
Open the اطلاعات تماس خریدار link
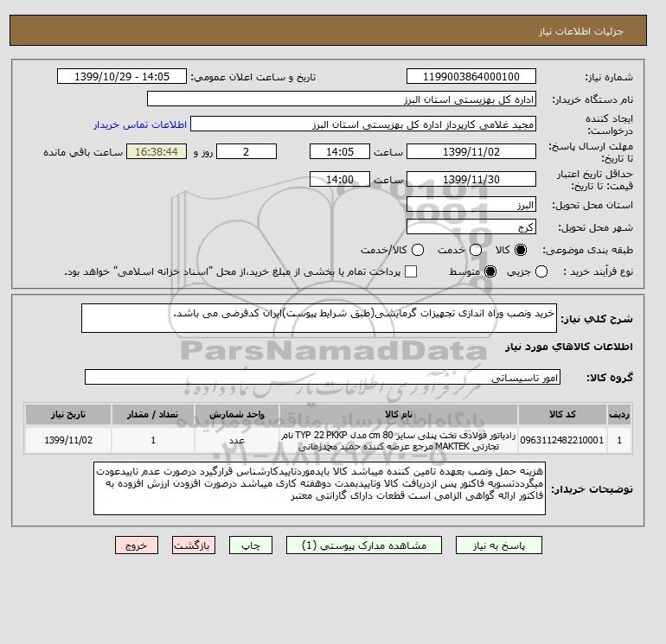(x=140, y=124)
